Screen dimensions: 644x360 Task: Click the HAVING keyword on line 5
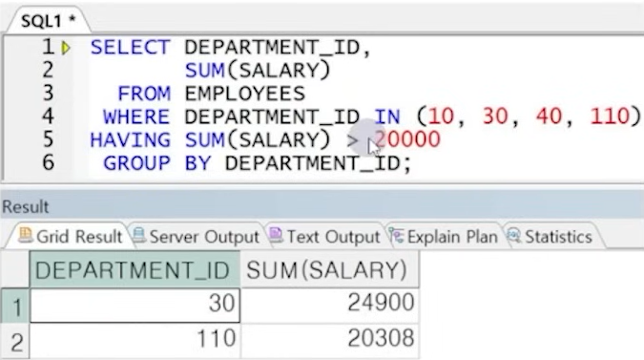[130, 140]
